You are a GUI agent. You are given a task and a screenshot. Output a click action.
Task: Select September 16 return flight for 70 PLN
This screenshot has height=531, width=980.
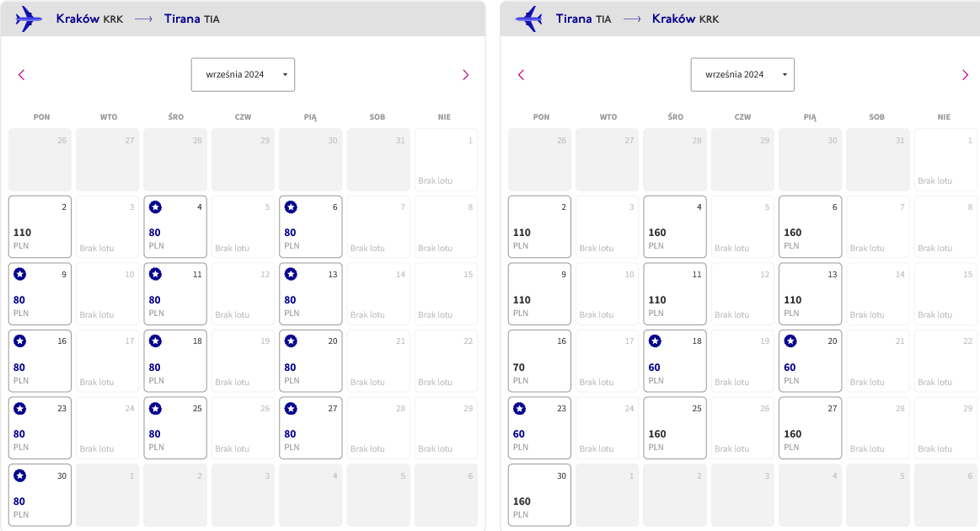click(539, 361)
